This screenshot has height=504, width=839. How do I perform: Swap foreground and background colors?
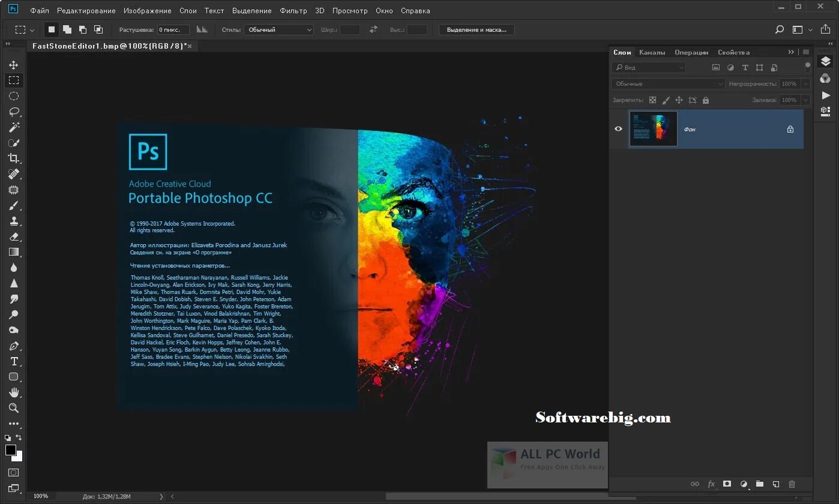[x=19, y=438]
